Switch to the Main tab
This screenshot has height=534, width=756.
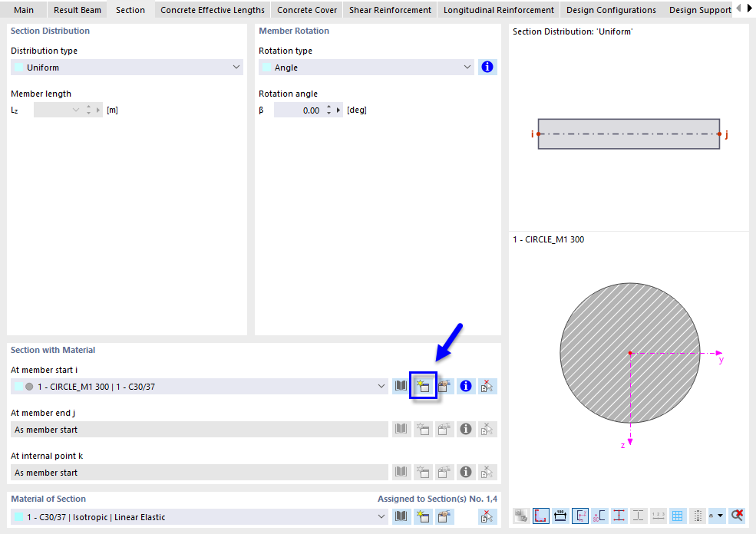coord(24,10)
